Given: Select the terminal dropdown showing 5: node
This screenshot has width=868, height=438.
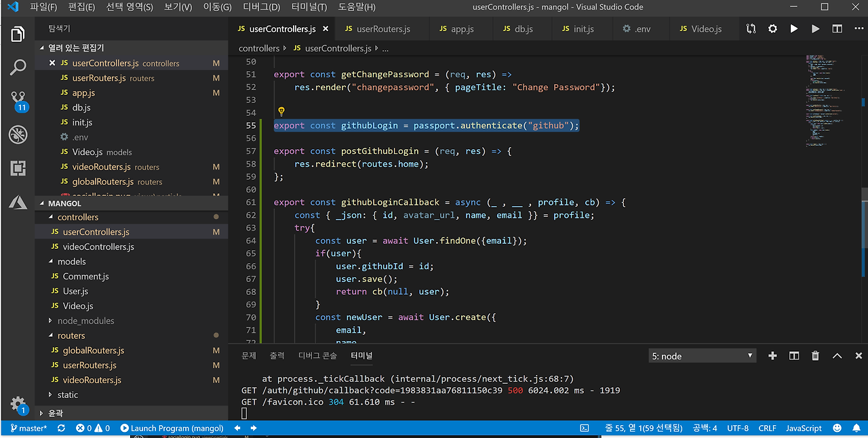Looking at the screenshot, I should pos(702,356).
